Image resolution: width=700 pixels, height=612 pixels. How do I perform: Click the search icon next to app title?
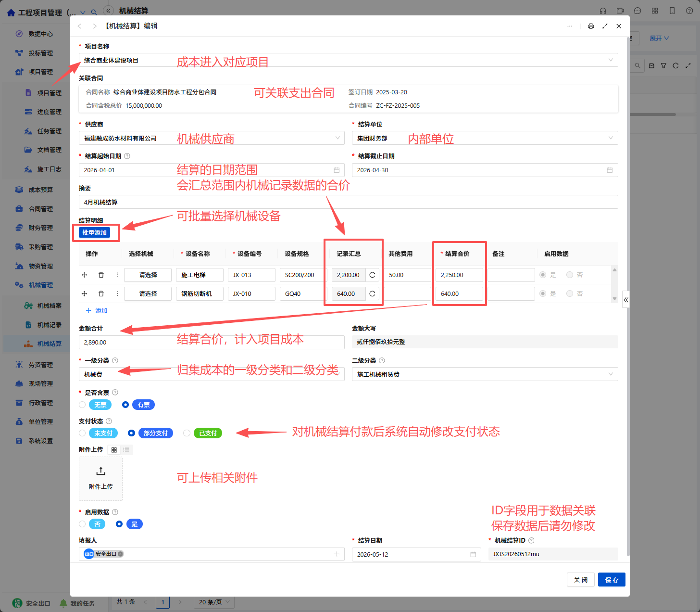coord(94,13)
